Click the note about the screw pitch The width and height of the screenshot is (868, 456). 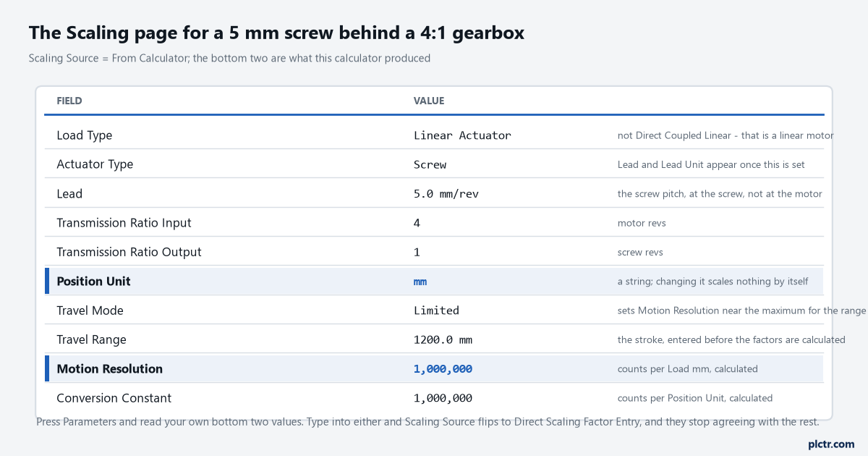[720, 194]
